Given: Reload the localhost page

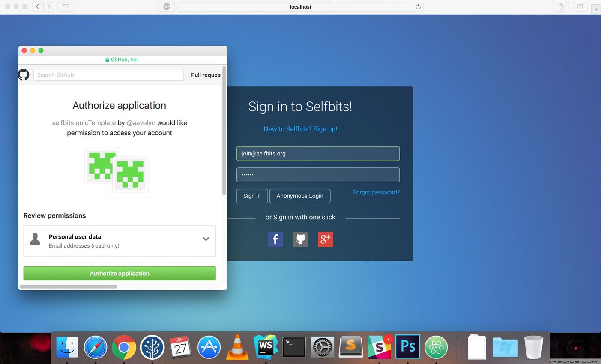Looking at the screenshot, I should point(418,6).
